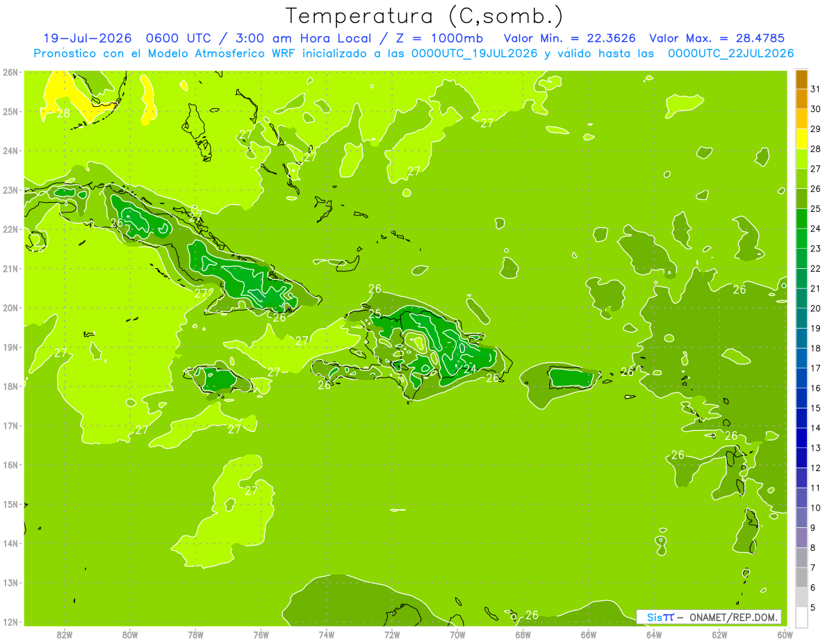The height and width of the screenshot is (644, 834).
Task: Click the '74W' longitude axis label
Action: pos(327,634)
